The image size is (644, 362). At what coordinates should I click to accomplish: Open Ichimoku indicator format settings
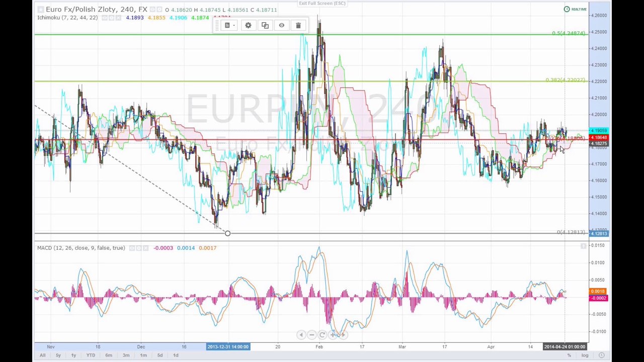[x=111, y=18]
